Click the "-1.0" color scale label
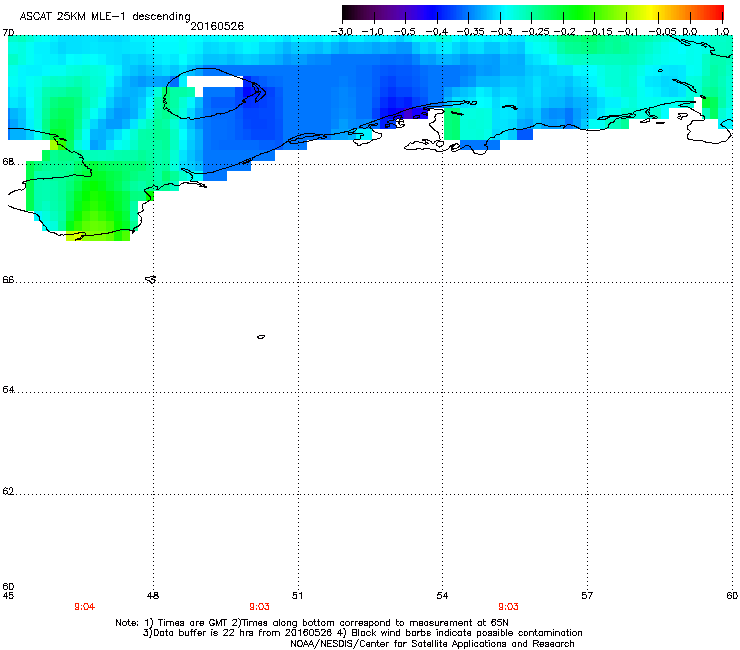Image resolution: width=740 pixels, height=650 pixels. [372, 32]
